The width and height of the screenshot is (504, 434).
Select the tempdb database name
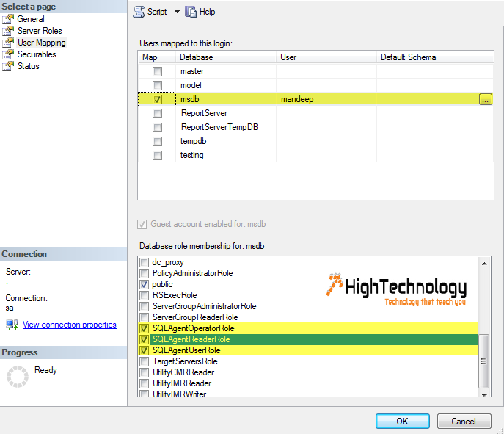[x=193, y=141]
